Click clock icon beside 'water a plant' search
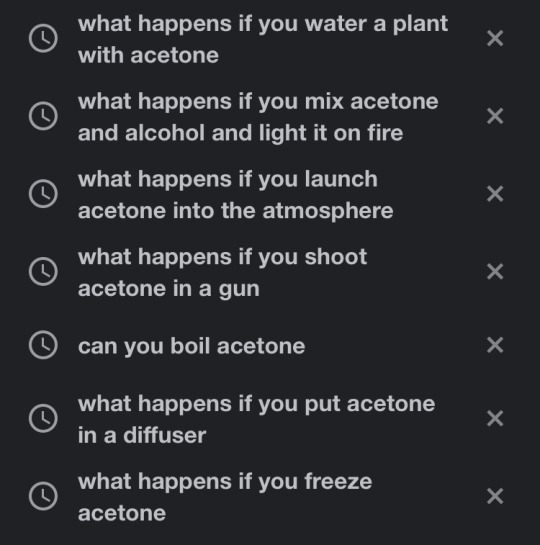Viewport: 540px width, 545px height. pyautogui.click(x=43, y=38)
